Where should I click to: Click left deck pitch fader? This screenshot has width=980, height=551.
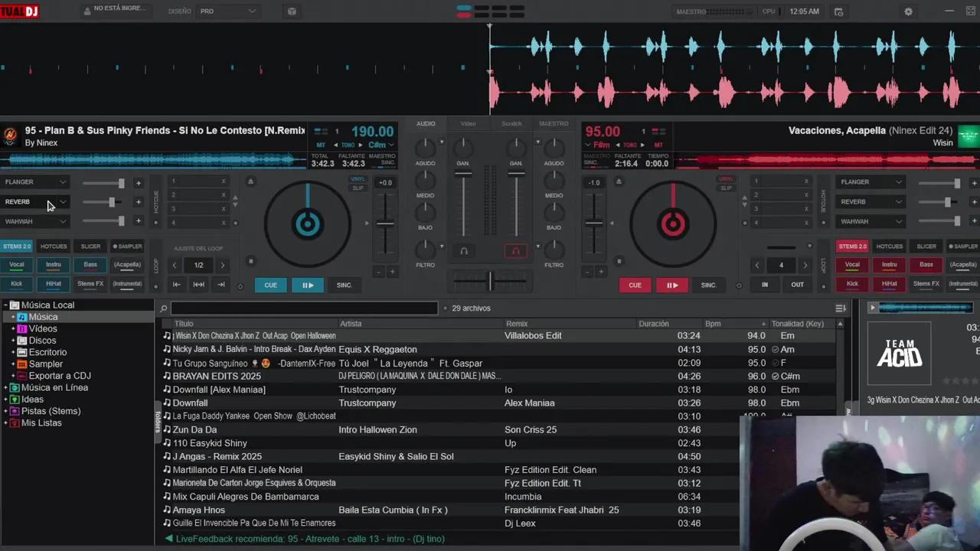coord(385,223)
